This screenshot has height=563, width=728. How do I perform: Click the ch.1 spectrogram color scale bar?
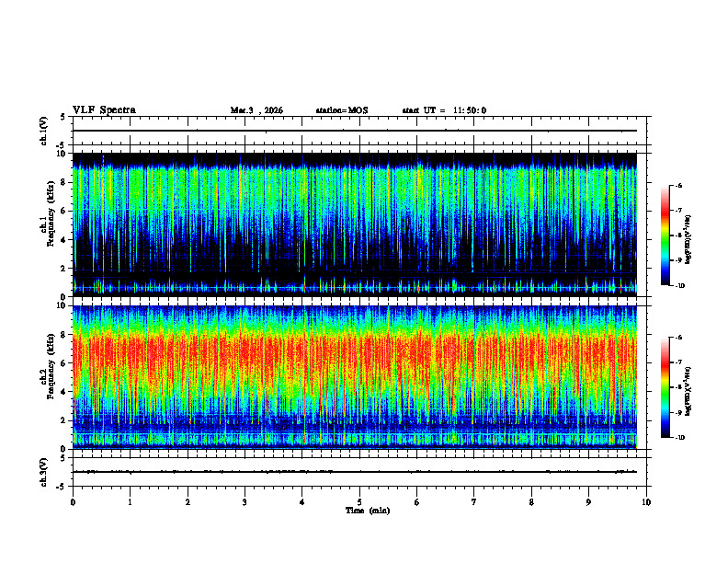(665, 236)
